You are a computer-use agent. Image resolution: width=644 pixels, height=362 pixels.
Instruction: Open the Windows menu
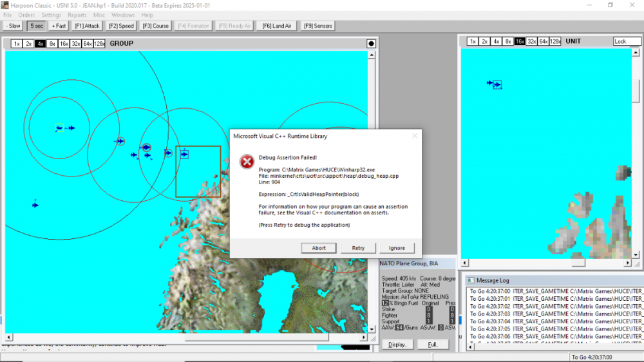tap(123, 15)
